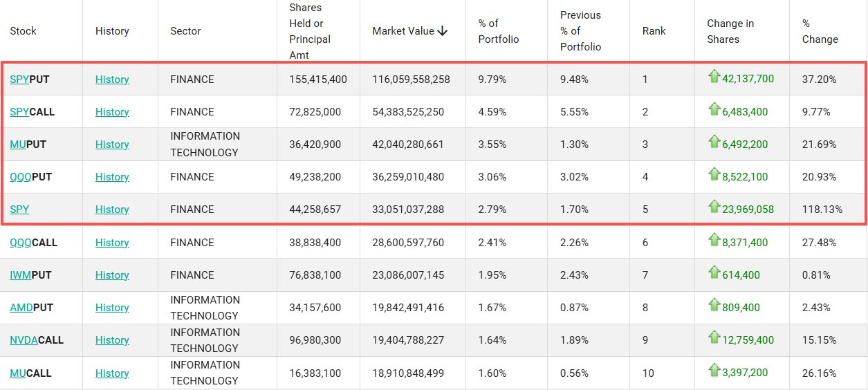The width and height of the screenshot is (868, 390).
Task: View History for MUPUT
Action: pos(112,145)
